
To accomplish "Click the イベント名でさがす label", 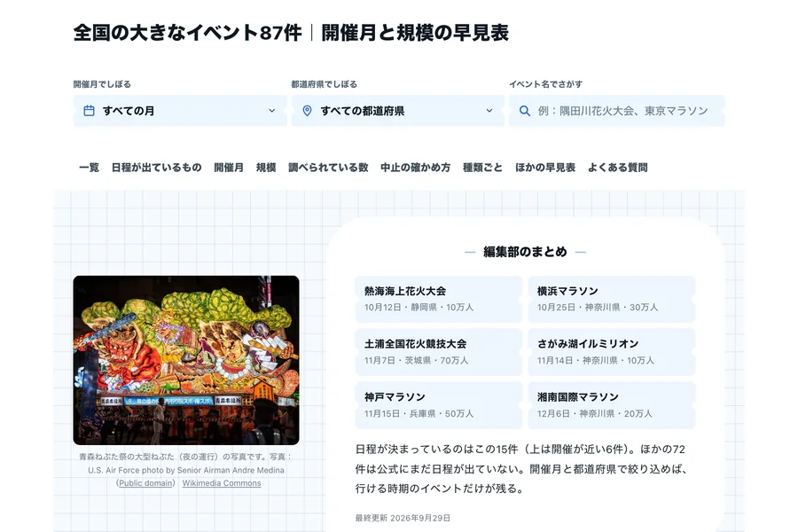I will 546,84.
